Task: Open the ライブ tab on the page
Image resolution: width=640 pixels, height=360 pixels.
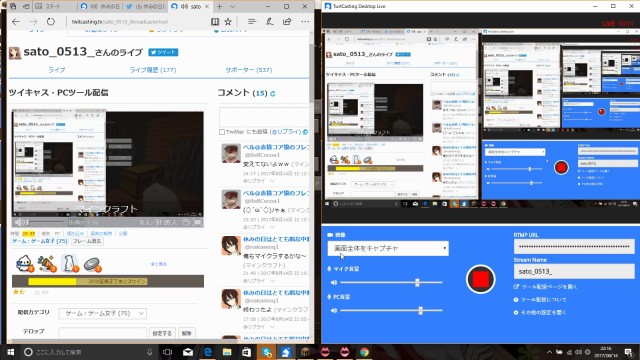Action: coord(57,70)
